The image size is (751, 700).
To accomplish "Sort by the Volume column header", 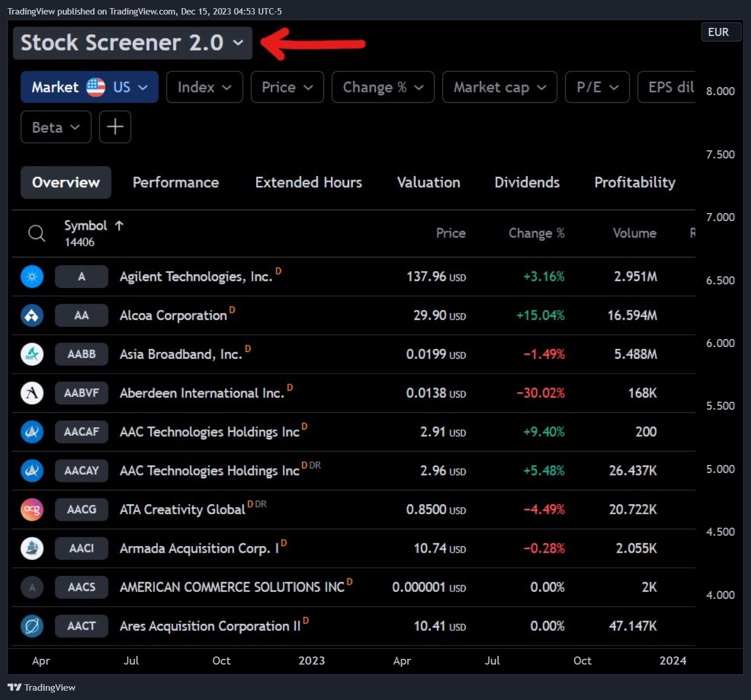I will pyautogui.click(x=635, y=233).
